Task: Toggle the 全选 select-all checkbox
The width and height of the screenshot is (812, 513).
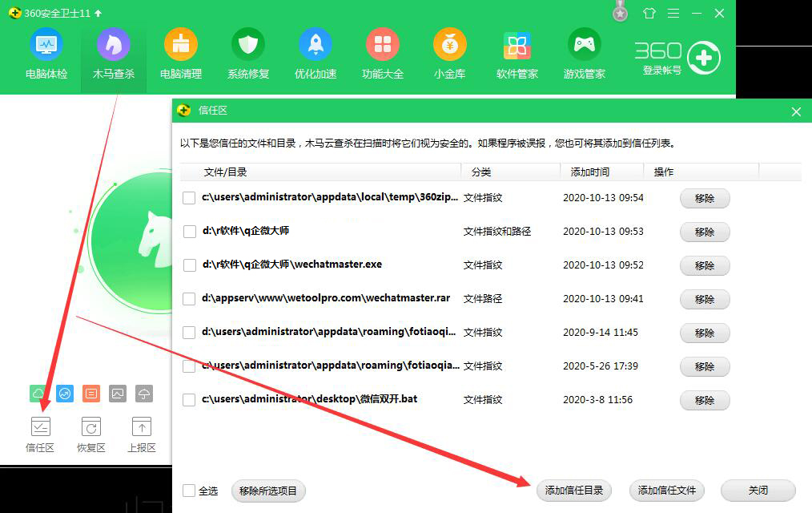Action: (x=189, y=491)
